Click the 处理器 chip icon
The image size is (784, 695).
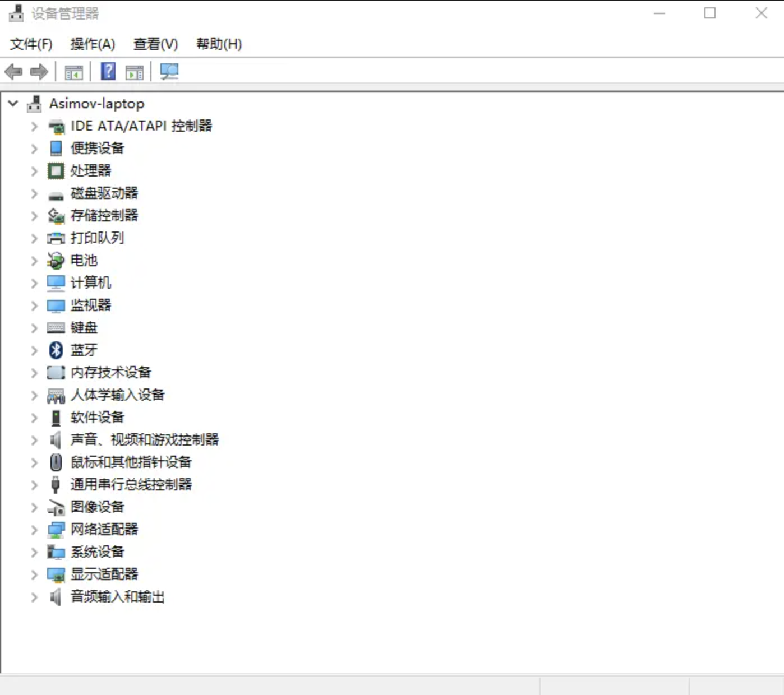pos(56,171)
